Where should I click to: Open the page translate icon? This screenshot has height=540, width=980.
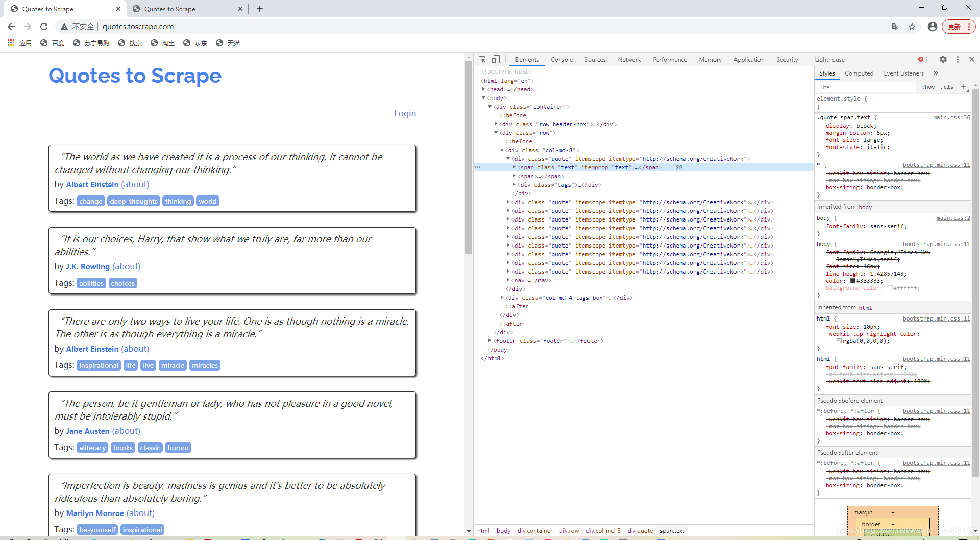[x=896, y=27]
